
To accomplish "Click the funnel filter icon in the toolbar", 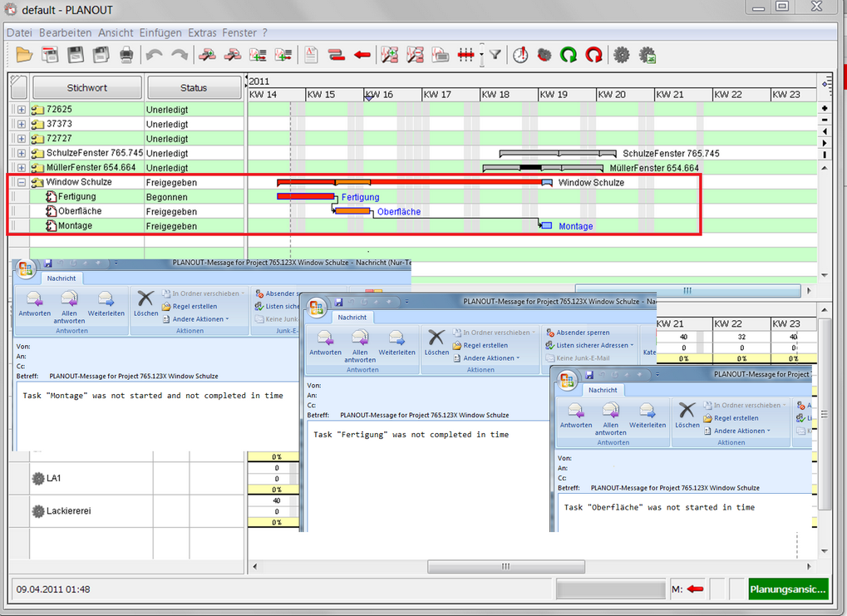I will pos(495,55).
